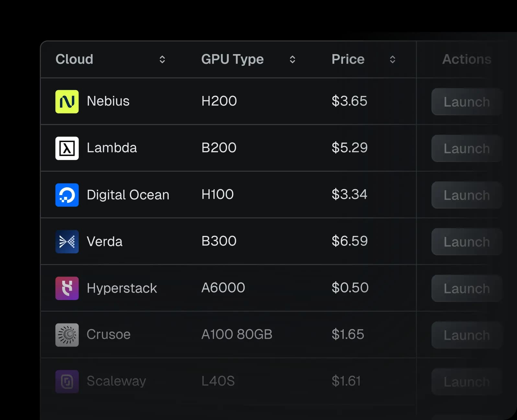Click the Digital Ocean logo icon
This screenshot has width=517, height=420.
point(67,195)
